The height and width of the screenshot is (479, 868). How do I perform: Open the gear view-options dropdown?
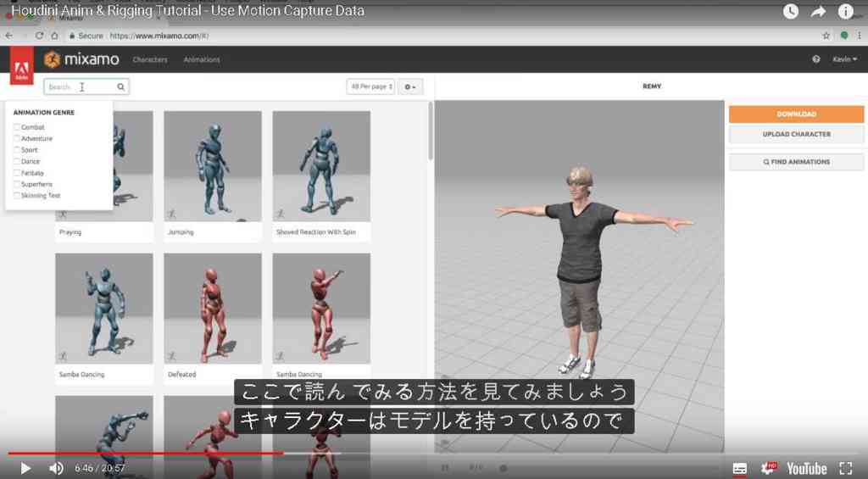coord(410,87)
